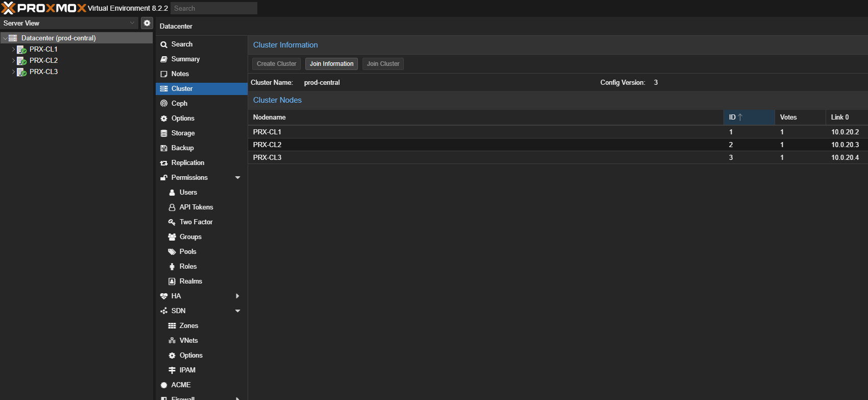Click the Join Cluster button
Image resolution: width=868 pixels, height=400 pixels.
click(x=383, y=64)
